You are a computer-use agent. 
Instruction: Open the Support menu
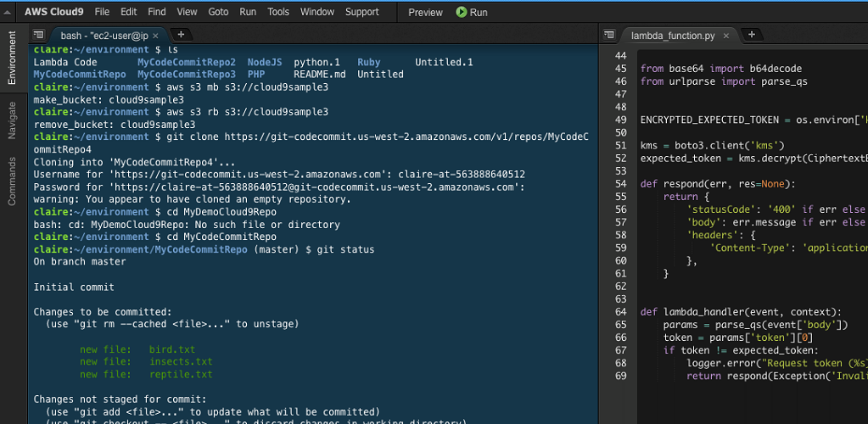(x=362, y=12)
